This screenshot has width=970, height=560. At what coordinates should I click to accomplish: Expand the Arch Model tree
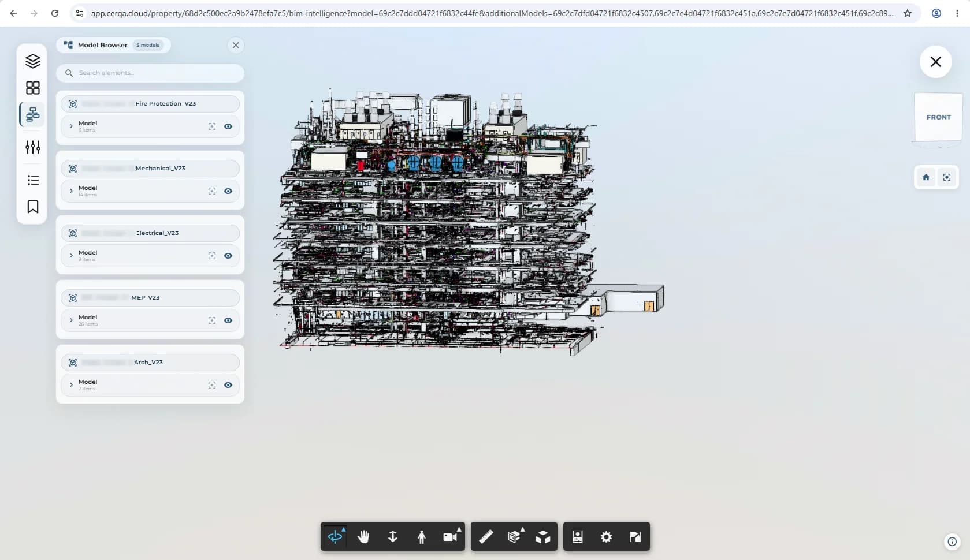pyautogui.click(x=71, y=384)
